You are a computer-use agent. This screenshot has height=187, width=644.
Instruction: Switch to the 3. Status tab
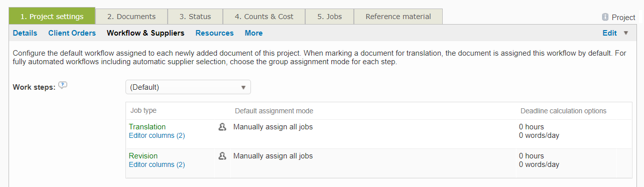(x=195, y=17)
